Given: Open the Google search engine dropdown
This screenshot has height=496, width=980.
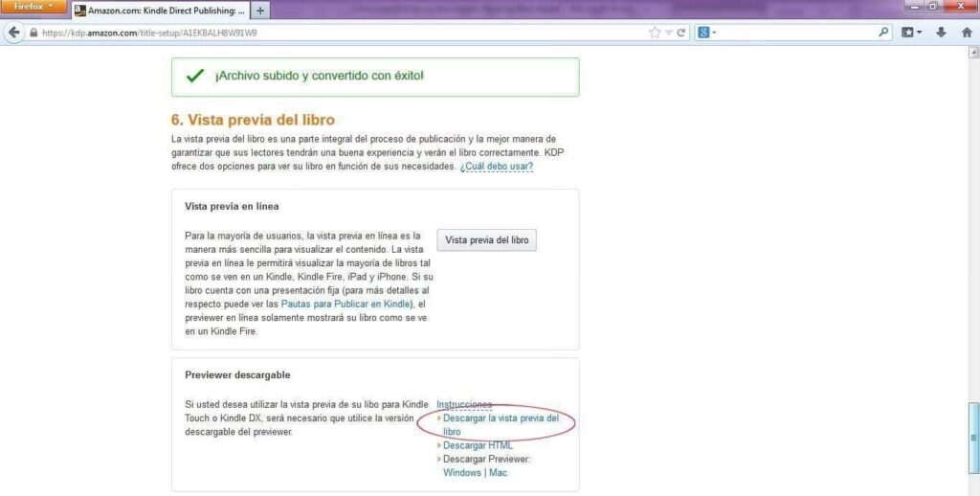Looking at the screenshot, I should pos(707,32).
